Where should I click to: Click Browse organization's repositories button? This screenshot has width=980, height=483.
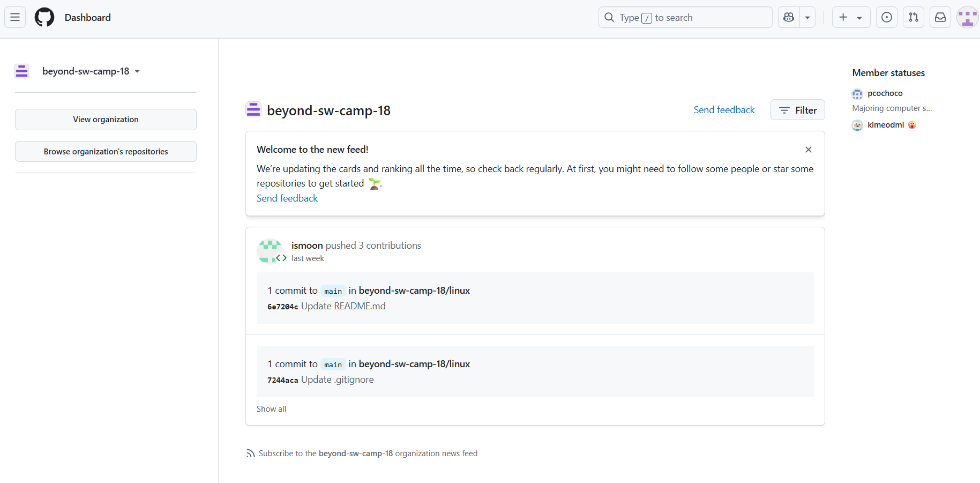106,152
